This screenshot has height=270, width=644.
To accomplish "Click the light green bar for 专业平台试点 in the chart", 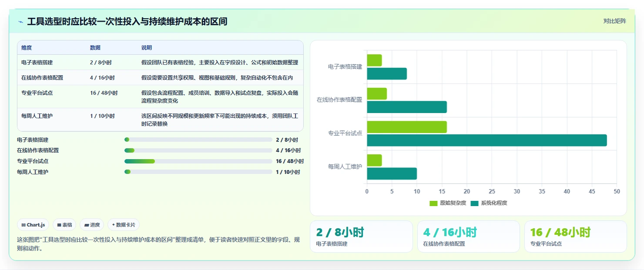I will point(407,127).
